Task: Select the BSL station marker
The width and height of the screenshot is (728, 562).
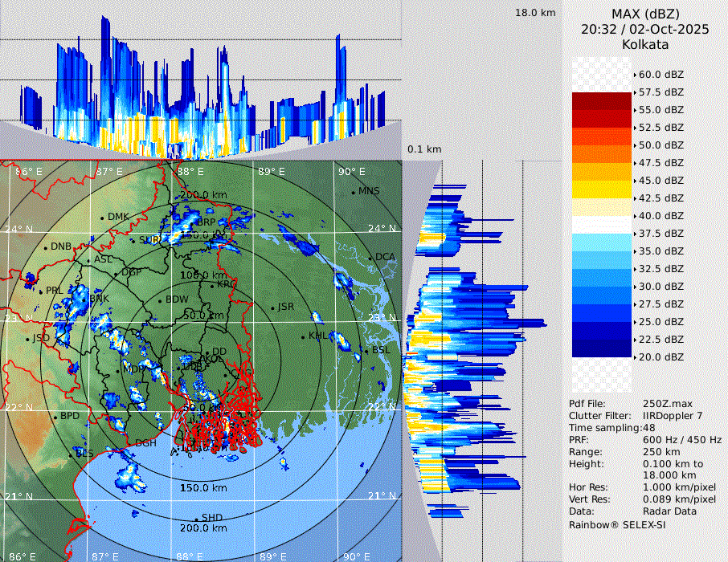Action: pyautogui.click(x=366, y=352)
